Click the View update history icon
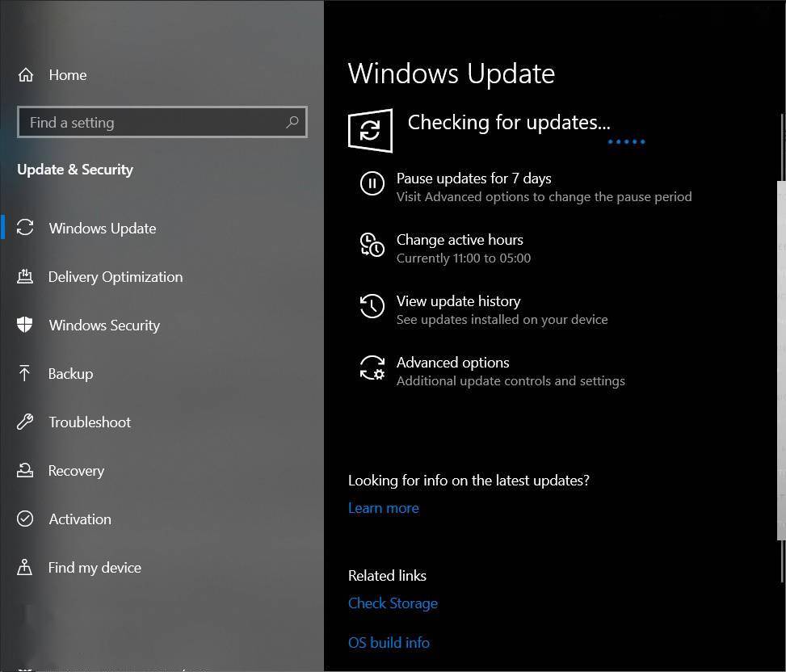Screen dimensions: 786x672 (x=372, y=306)
